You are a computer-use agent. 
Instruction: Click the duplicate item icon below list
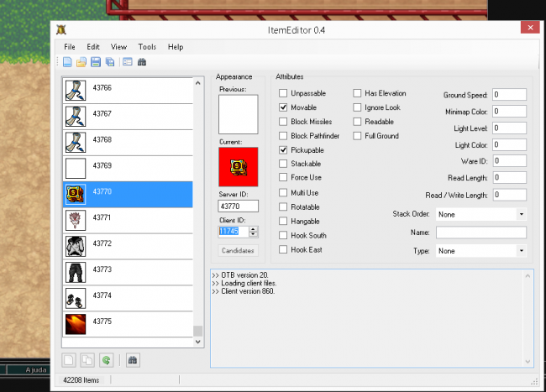87,360
